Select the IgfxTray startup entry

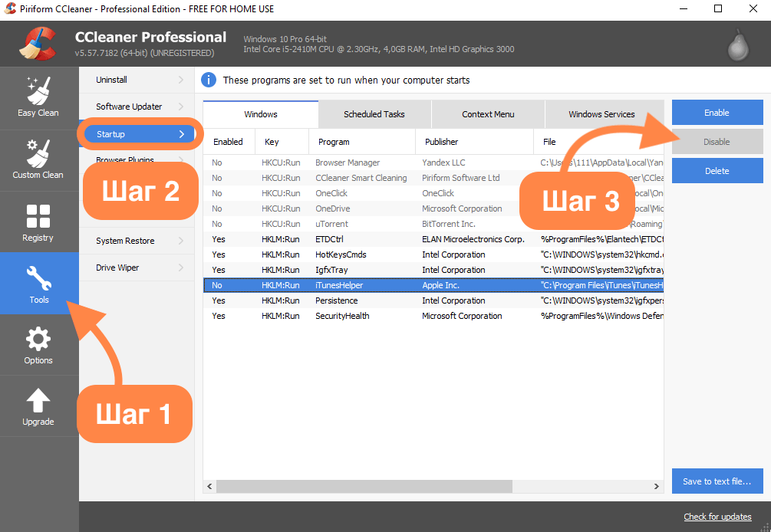coord(433,270)
